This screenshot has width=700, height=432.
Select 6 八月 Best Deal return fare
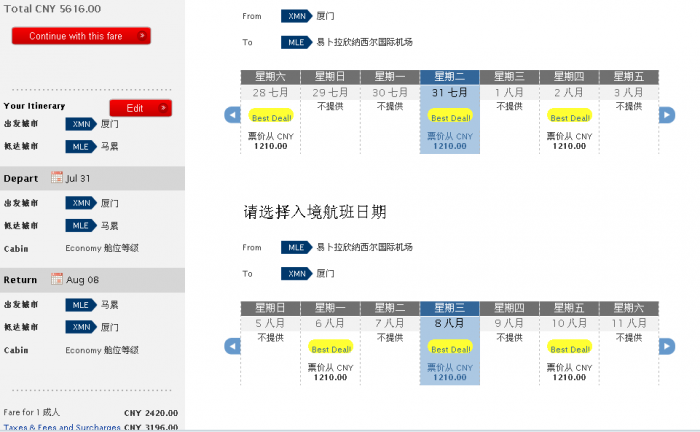point(330,349)
